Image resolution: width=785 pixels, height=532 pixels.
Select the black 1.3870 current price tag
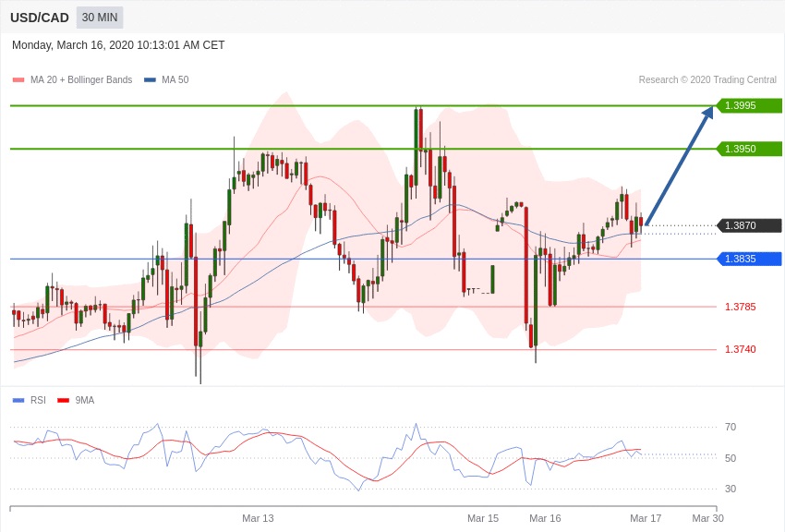749,225
